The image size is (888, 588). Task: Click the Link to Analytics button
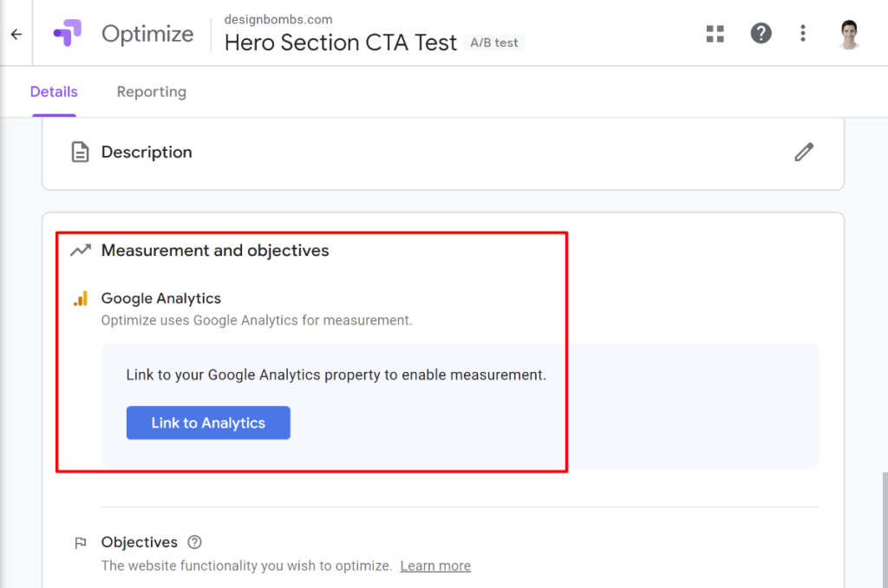[x=208, y=422]
